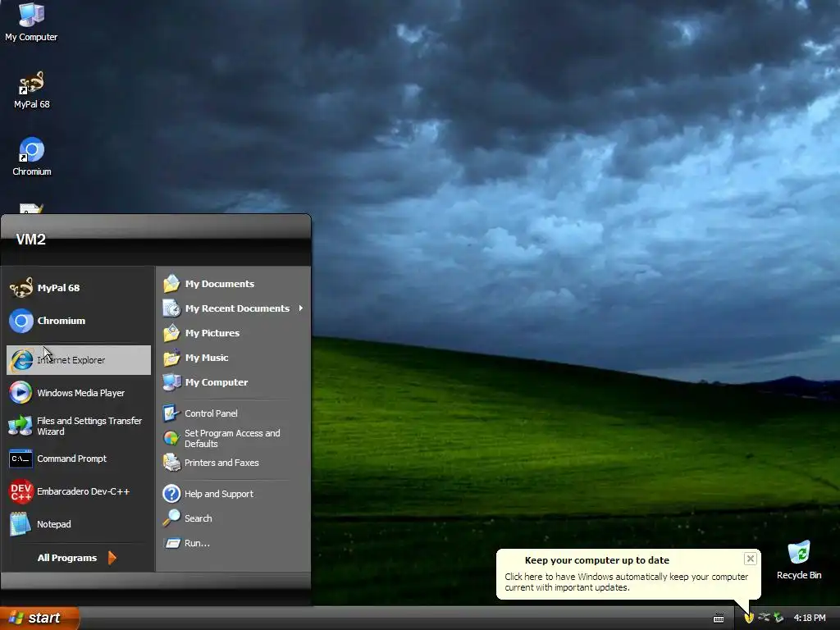840x630 pixels.
Task: Click the green network tray icon
Action: 778,618
